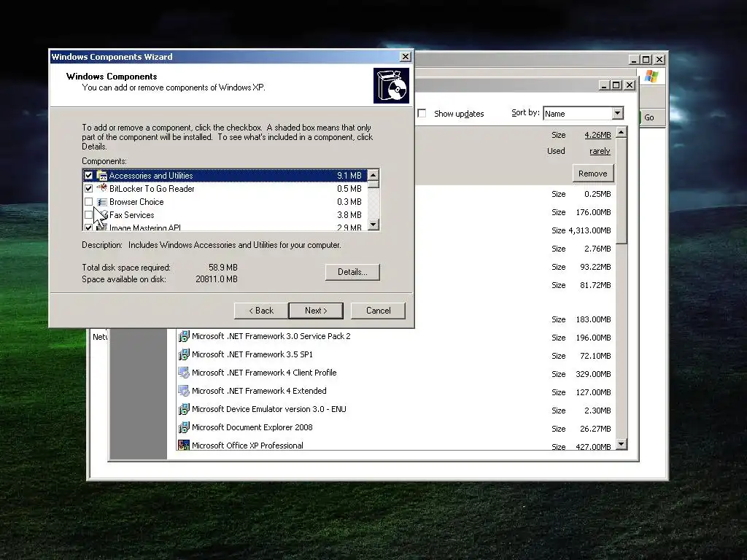Enable the Show updates checkbox
This screenshot has width=747, height=560.
(x=422, y=113)
